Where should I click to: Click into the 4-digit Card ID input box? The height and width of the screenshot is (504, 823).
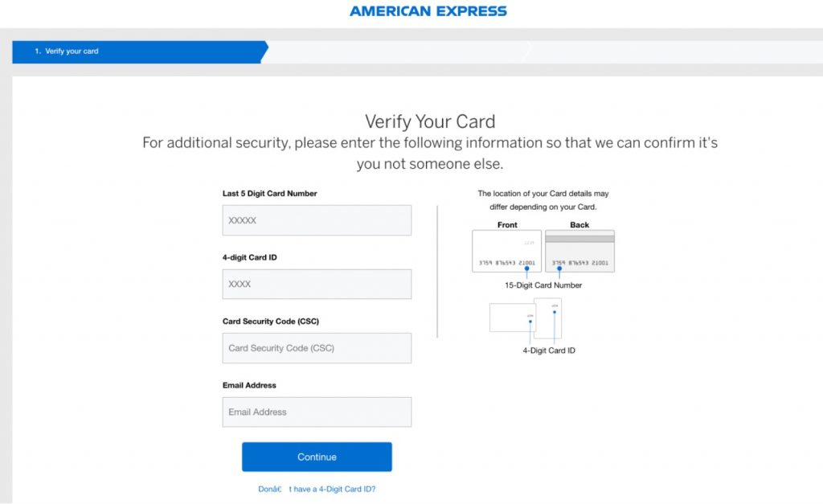click(x=317, y=284)
